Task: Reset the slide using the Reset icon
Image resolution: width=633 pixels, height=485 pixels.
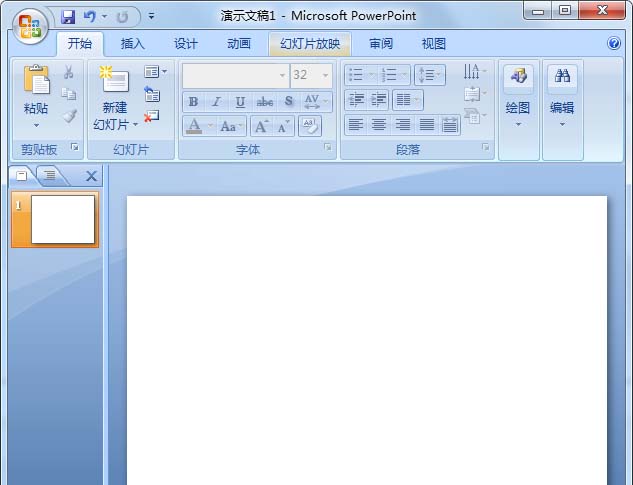Action: [x=152, y=94]
